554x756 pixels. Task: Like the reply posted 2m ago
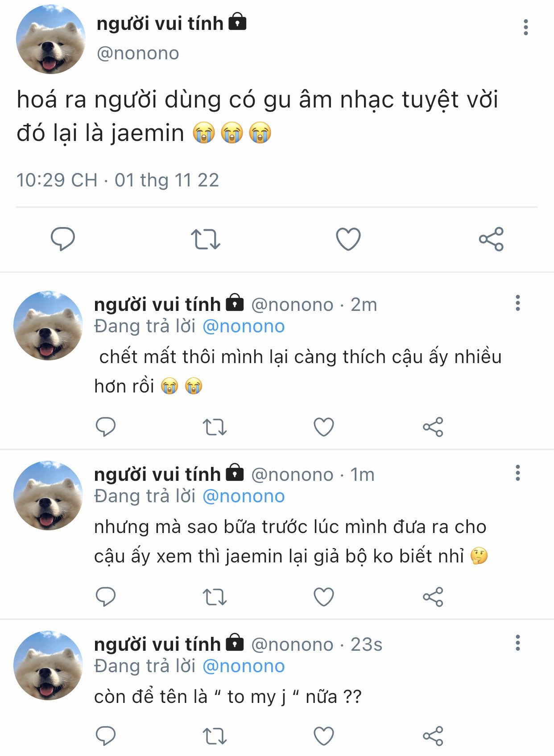coord(324,427)
